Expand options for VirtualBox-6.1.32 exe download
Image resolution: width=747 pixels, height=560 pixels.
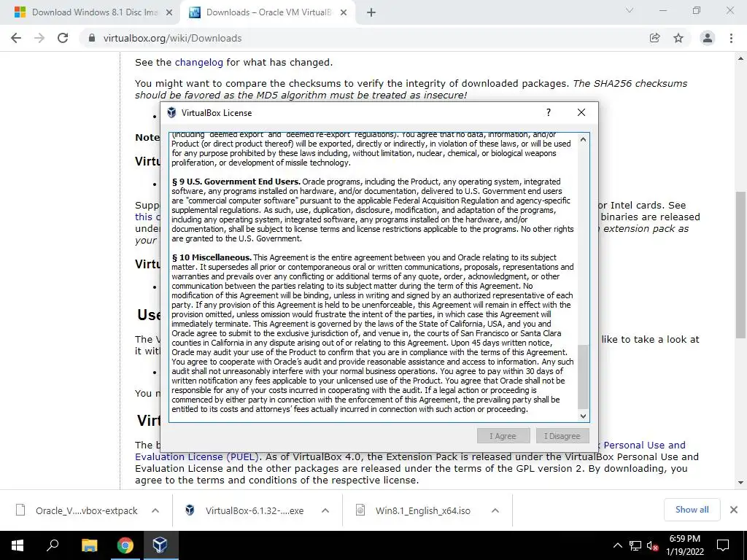(325, 510)
